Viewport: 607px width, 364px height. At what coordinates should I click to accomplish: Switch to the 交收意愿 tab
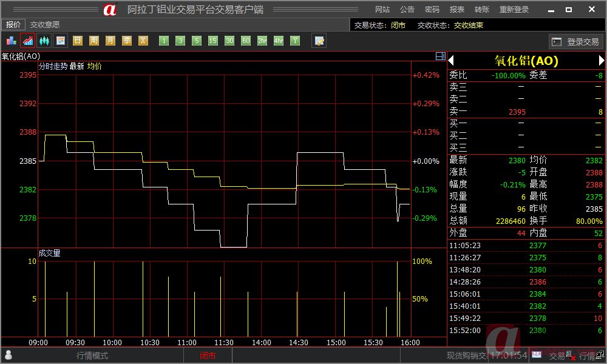[45, 25]
